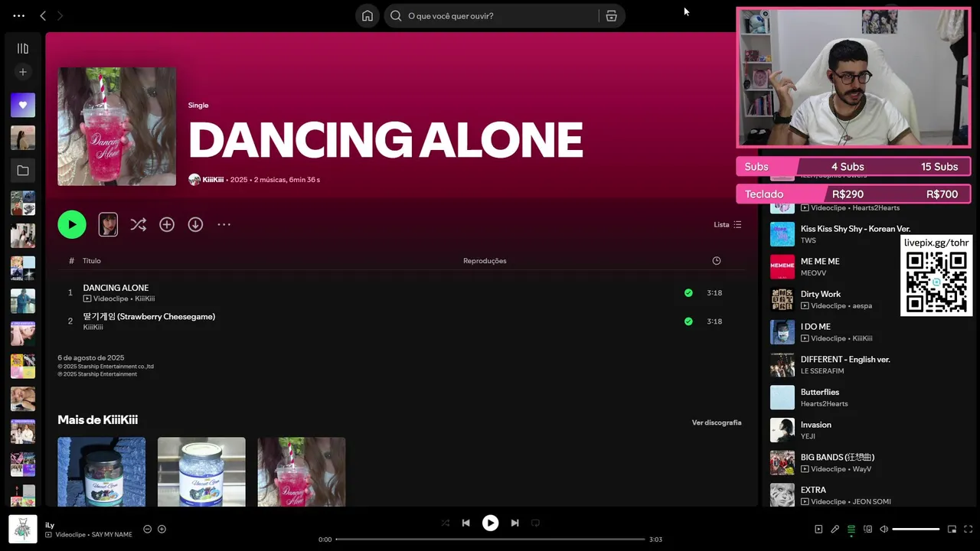This screenshot has height=551, width=980.
Task: Open the Lista view options dropdown
Action: tap(727, 224)
